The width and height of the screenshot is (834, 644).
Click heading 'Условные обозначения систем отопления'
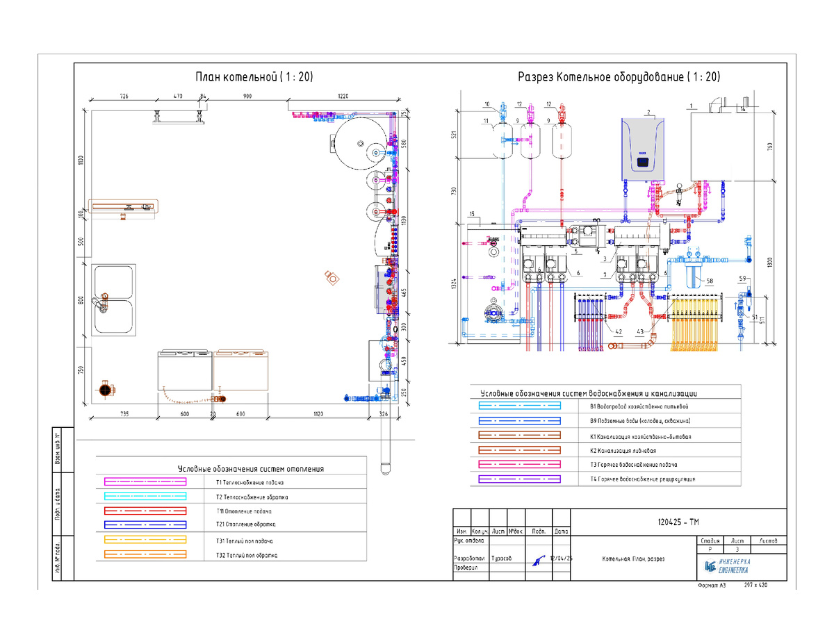[251, 469]
